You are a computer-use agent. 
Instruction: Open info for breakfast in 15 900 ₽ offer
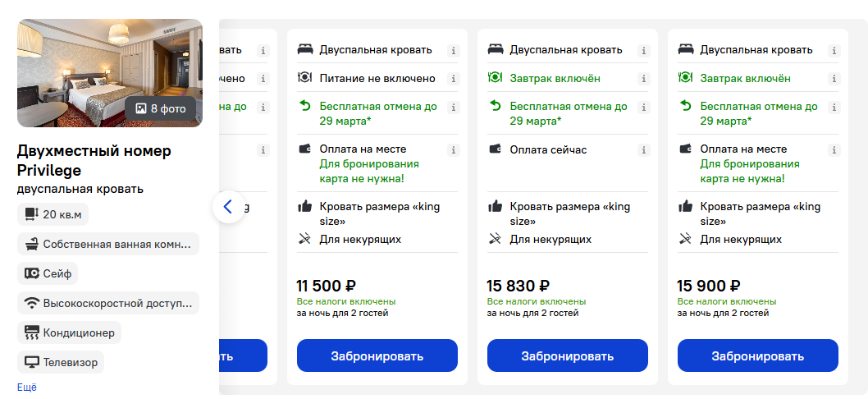(x=834, y=79)
